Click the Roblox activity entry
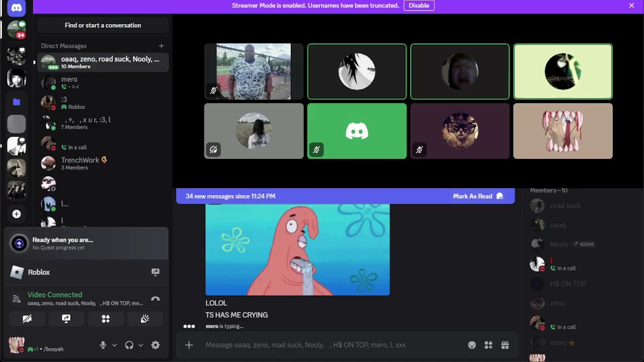644x362 pixels. (86, 272)
